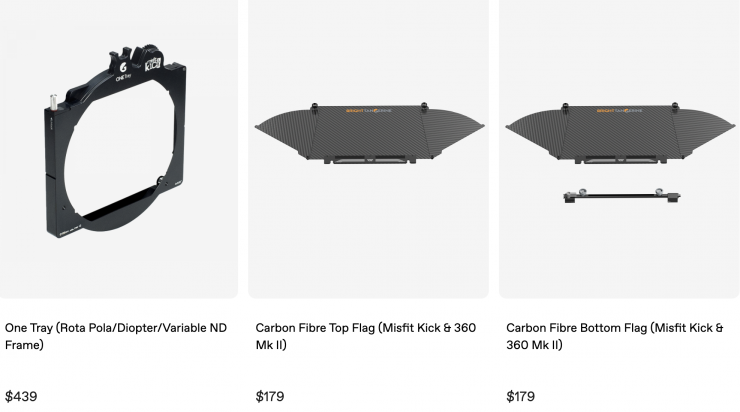The image size is (740, 412).
Task: Open the Carbon Fibre Bottom Flag image
Action: click(x=619, y=148)
